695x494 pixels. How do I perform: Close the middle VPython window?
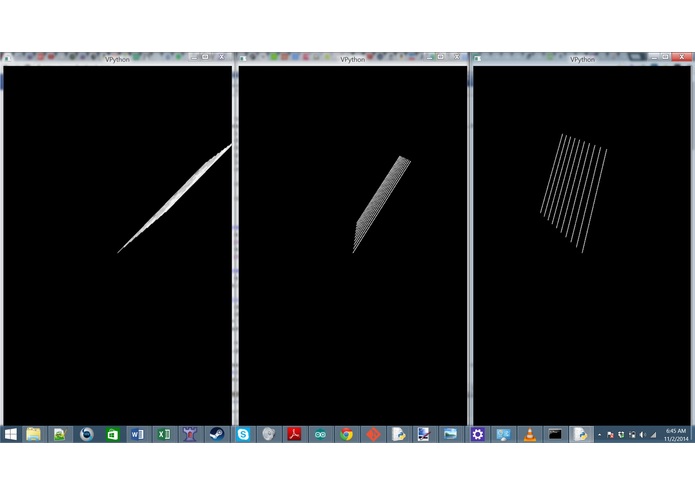click(x=457, y=57)
